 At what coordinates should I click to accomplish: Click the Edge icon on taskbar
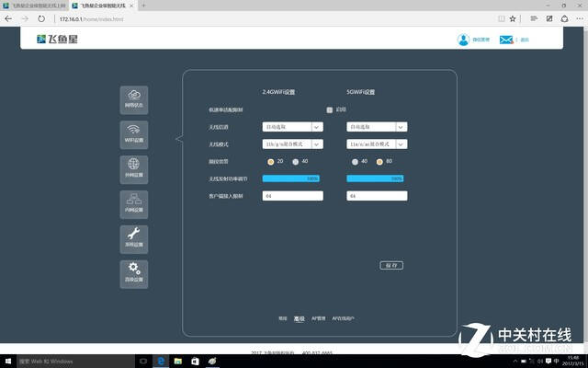click(x=161, y=362)
